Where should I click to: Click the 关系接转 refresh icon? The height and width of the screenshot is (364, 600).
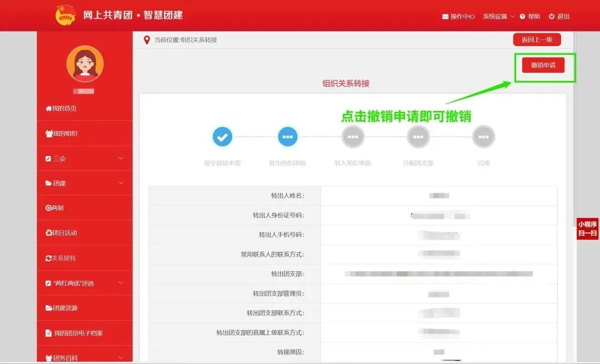pos(48,258)
